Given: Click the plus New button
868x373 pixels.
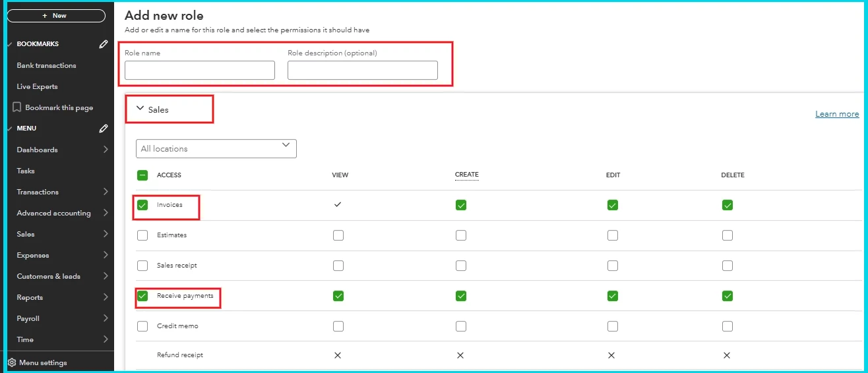Looking at the screenshot, I should point(56,16).
